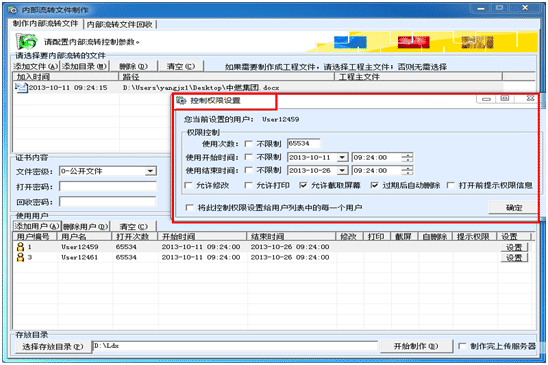
Task: Close the 控制权限设置 dialog
Action: [531, 99]
